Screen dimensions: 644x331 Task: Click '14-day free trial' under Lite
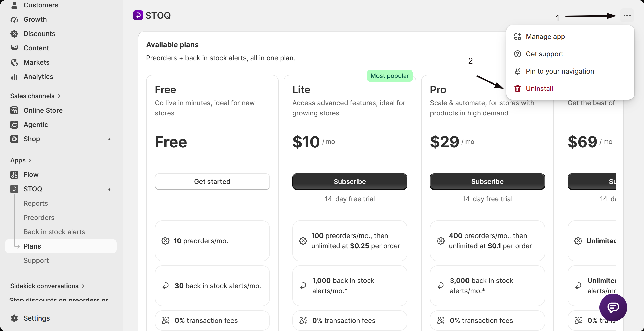click(x=350, y=199)
